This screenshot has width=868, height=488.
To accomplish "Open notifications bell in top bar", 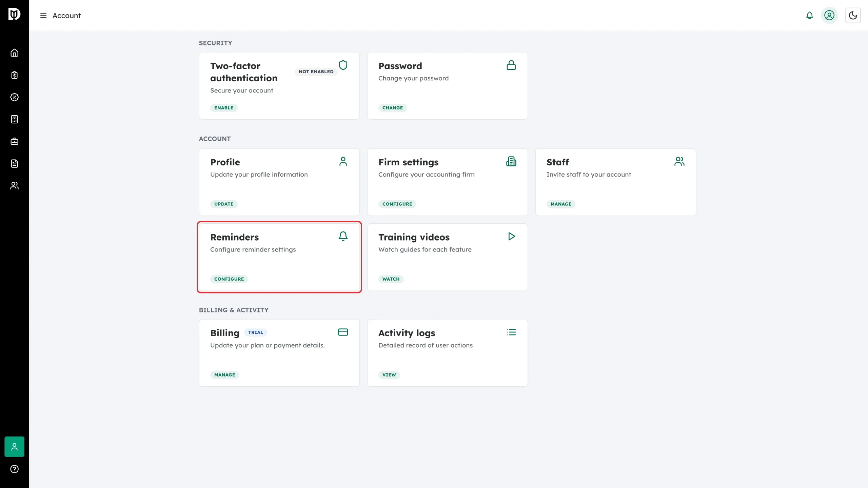I will tap(809, 15).
